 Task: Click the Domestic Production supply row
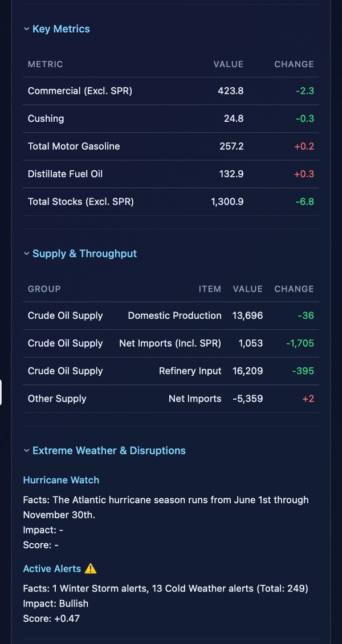coord(171,315)
